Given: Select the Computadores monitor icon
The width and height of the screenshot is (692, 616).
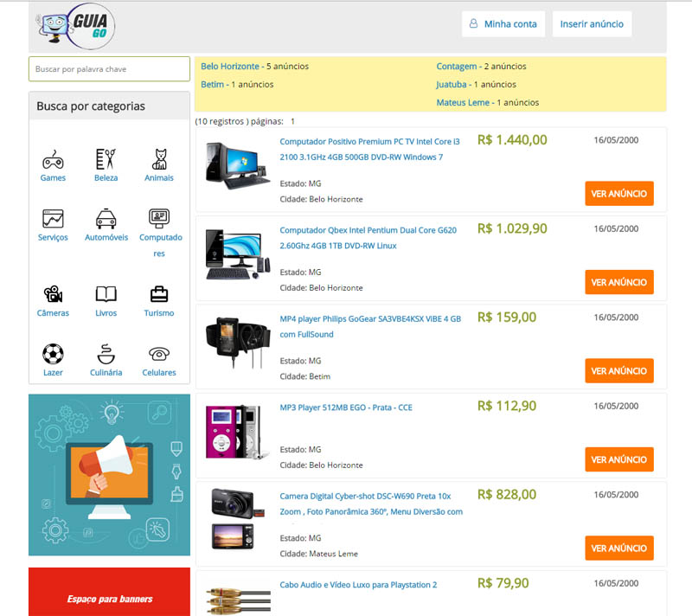Looking at the screenshot, I should 159,218.
